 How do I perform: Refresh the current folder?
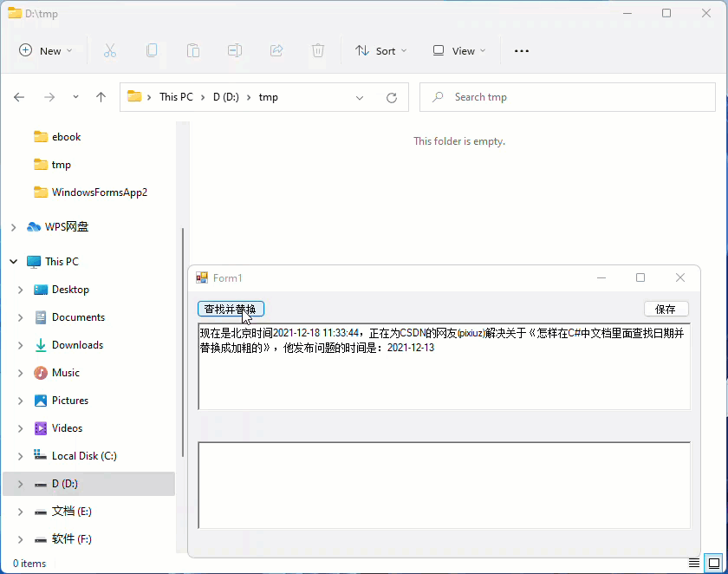point(392,97)
